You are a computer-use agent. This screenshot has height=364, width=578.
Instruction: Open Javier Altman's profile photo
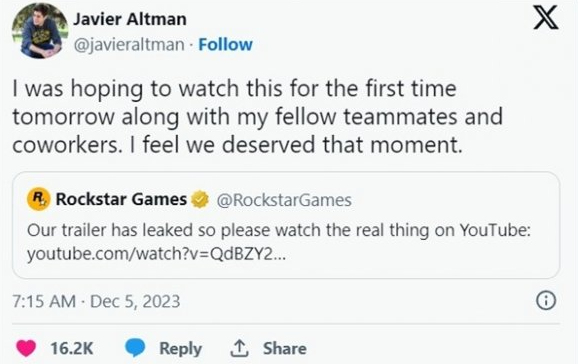click(x=40, y=31)
